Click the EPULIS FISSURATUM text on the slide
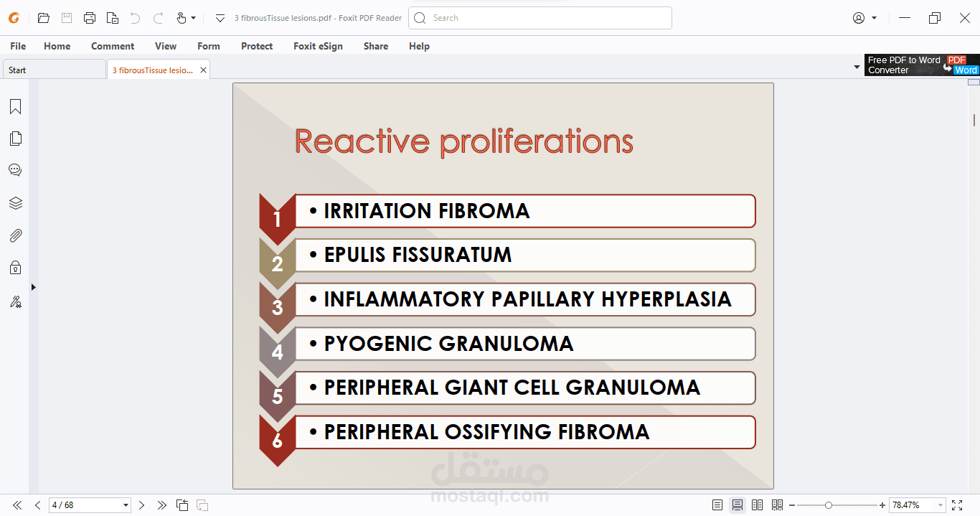The height and width of the screenshot is (516, 980). click(418, 255)
